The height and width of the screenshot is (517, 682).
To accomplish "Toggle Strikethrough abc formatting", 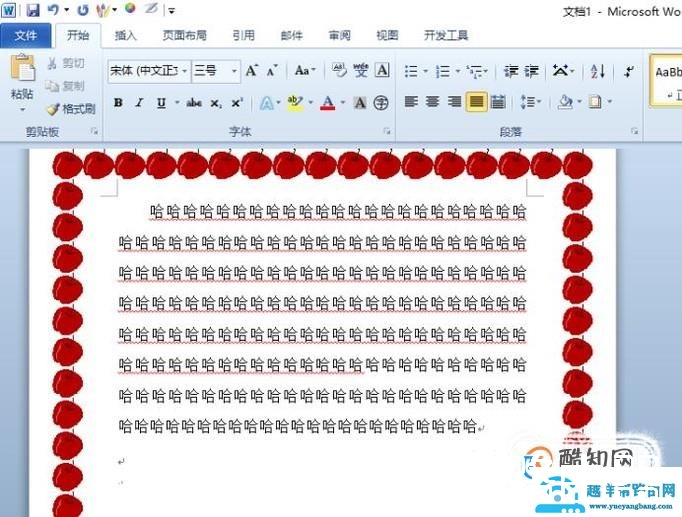I will (194, 103).
